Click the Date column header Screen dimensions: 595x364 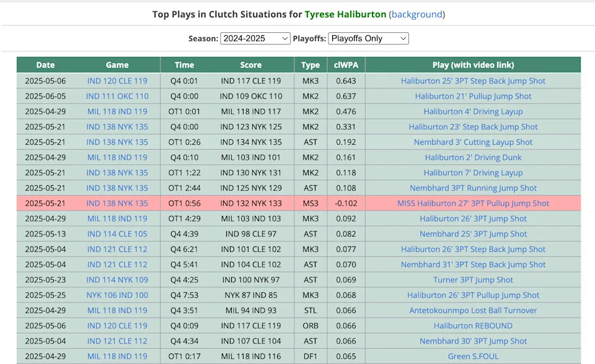point(45,65)
